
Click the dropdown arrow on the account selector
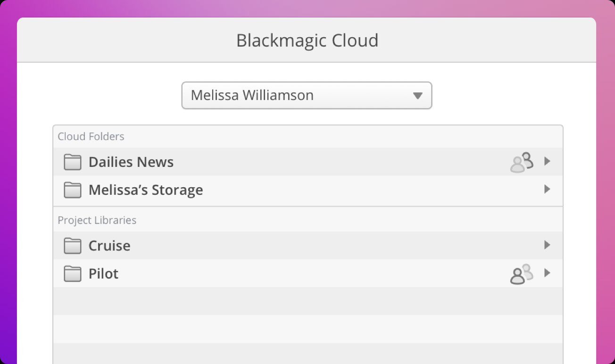[x=417, y=95]
